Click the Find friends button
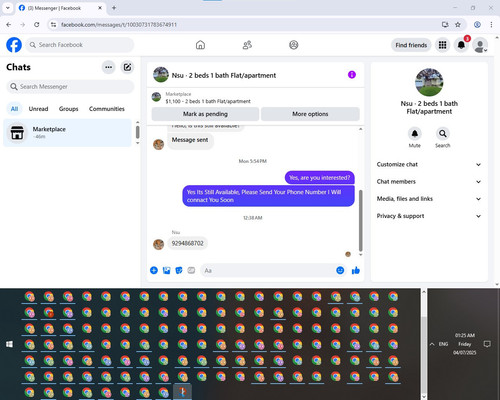500x400 pixels. click(x=411, y=45)
